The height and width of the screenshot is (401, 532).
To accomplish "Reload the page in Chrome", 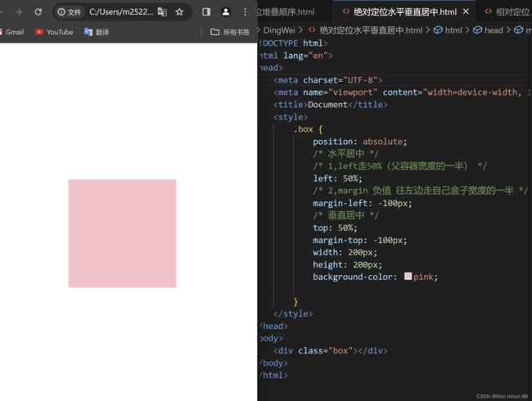I will pyautogui.click(x=38, y=12).
